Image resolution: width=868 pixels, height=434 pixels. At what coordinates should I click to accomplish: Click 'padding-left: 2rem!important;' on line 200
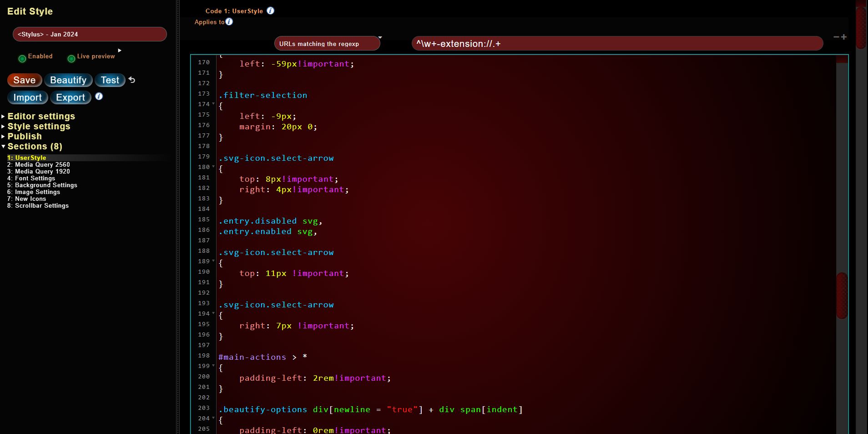(315, 378)
